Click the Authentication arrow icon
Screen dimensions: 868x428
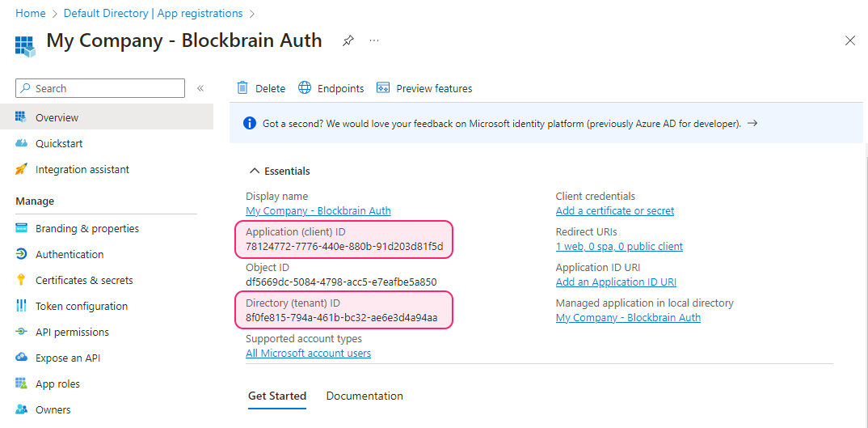click(21, 255)
